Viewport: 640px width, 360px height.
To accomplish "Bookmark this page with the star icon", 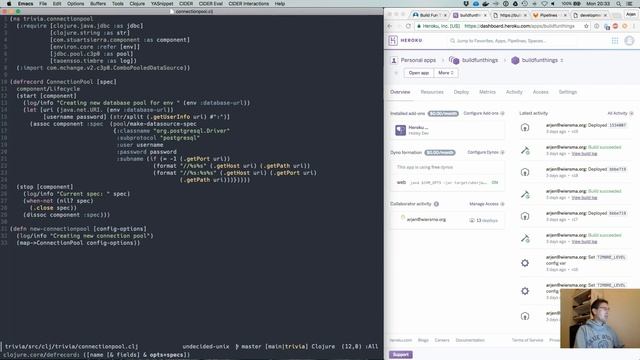I will [x=586, y=26].
